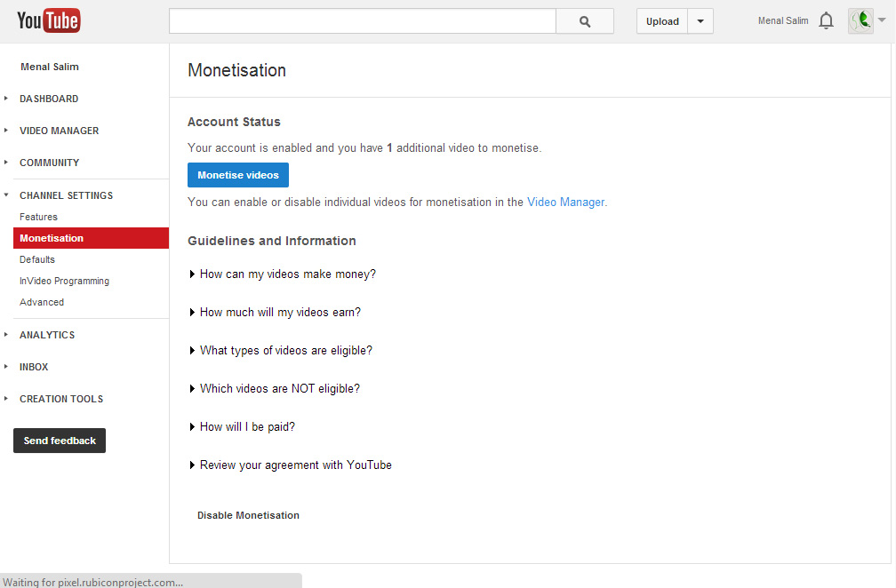Click the YouTube logo
This screenshot has height=588, width=896.
(49, 21)
